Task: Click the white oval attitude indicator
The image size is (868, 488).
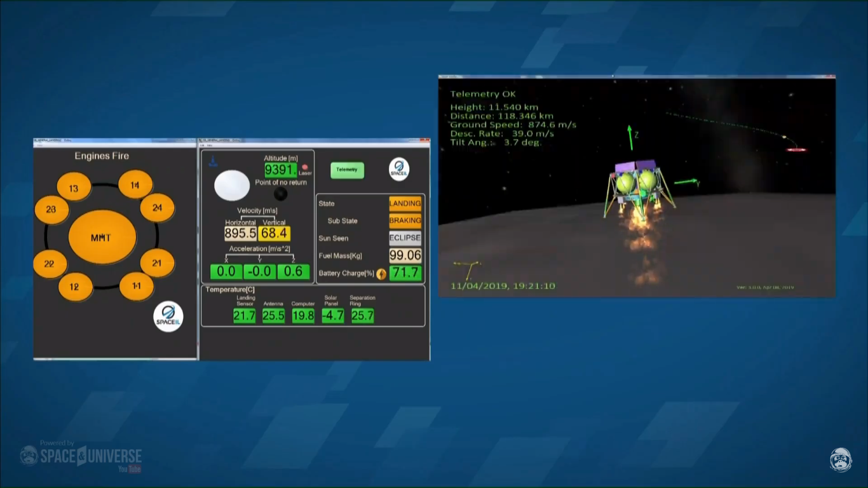Action: pos(232,186)
